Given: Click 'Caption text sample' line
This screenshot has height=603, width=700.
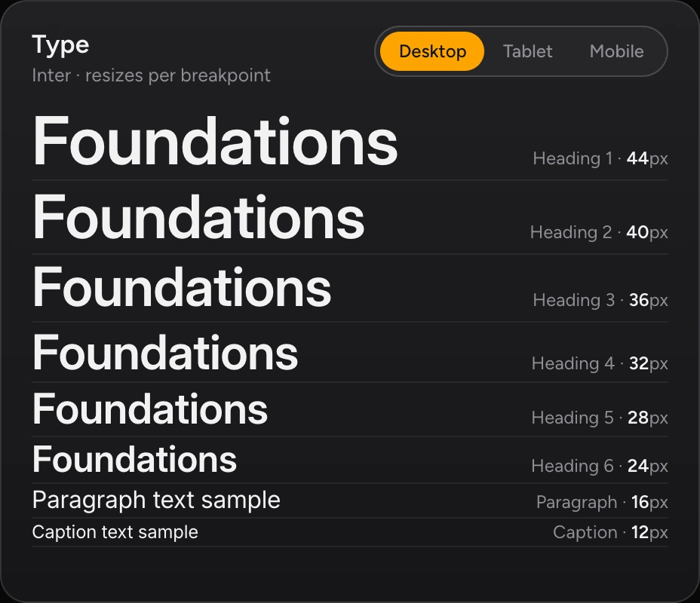Looking at the screenshot, I should [x=115, y=532].
